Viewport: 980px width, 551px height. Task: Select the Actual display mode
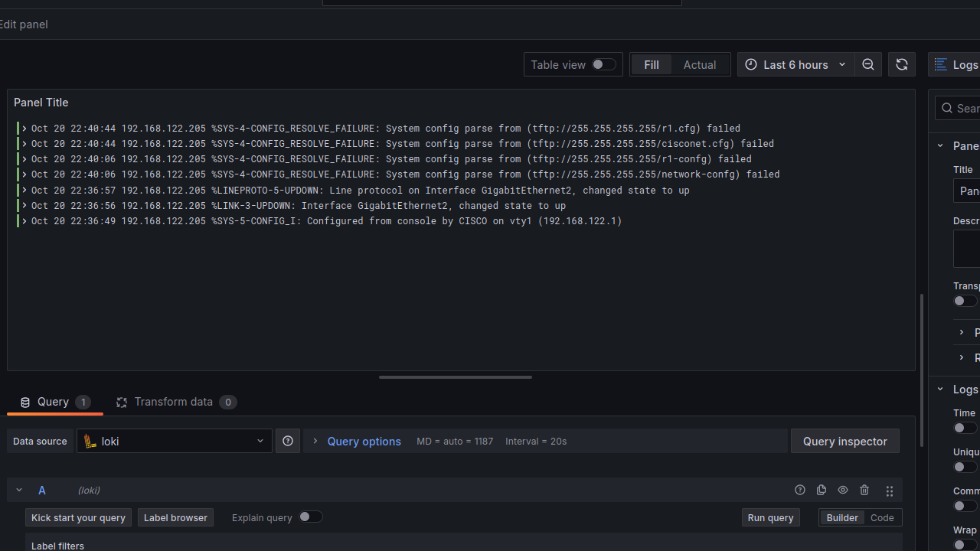click(700, 64)
